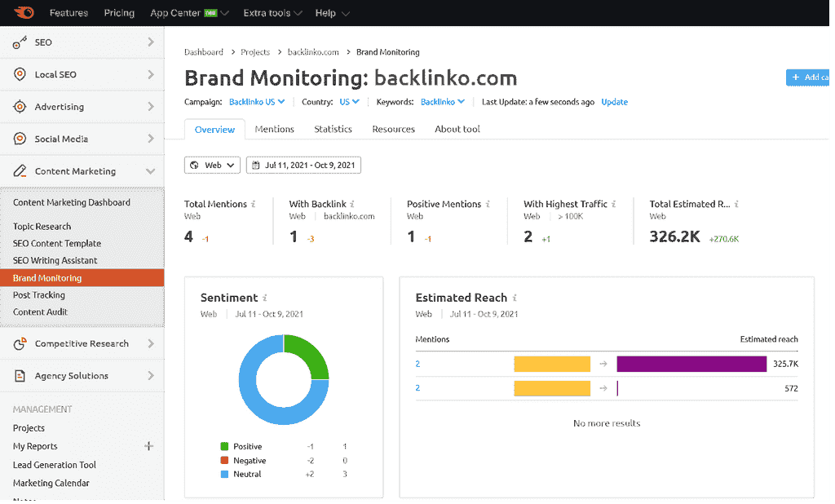Expand the Advertising sidebar section
Screen dimensions: 835x504
coord(151,107)
